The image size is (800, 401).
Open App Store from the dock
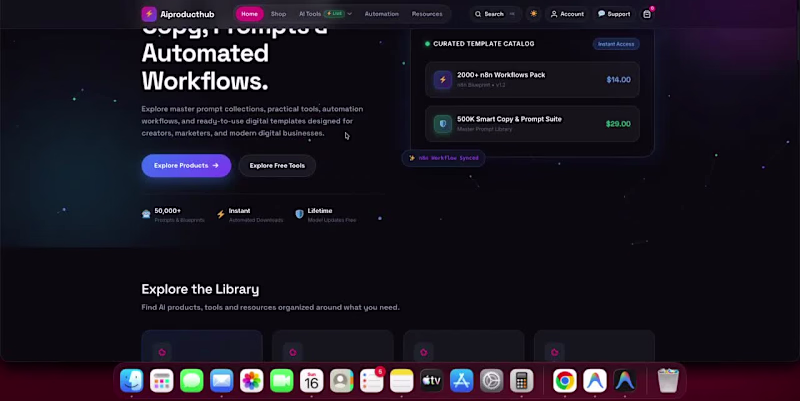(462, 381)
